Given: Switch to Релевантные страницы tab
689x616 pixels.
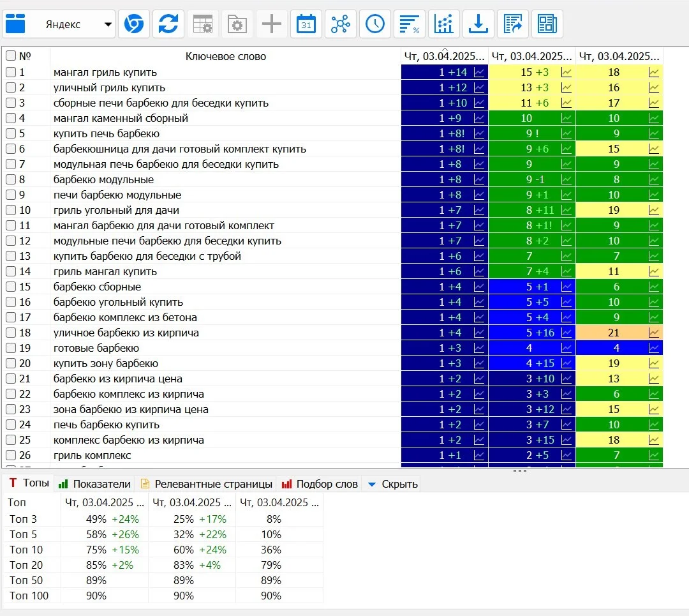Looking at the screenshot, I should coord(207,484).
